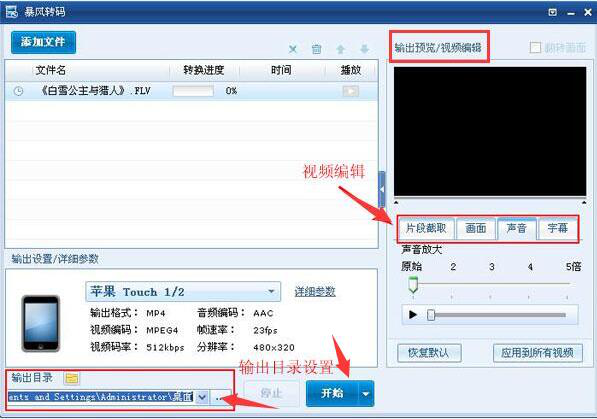
Task: Click the trash can clear list icon
Action: click(x=316, y=49)
